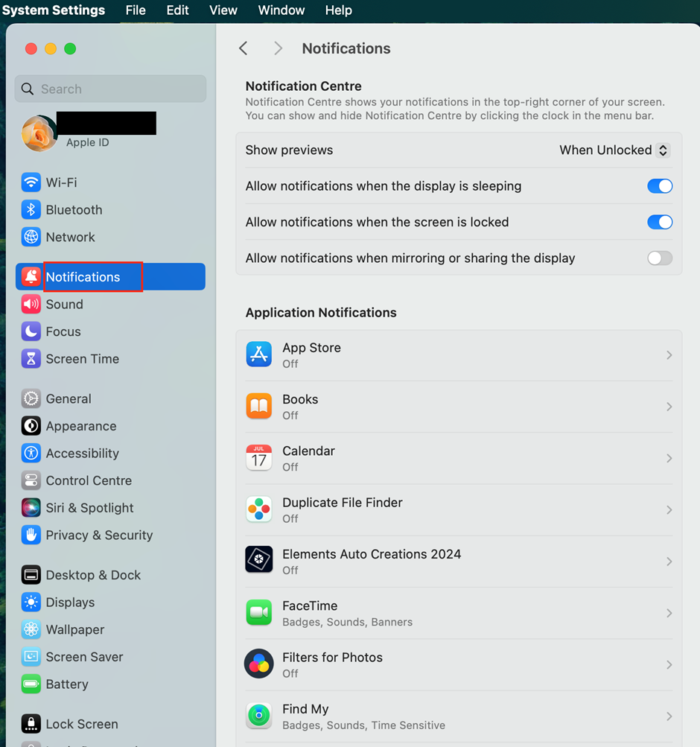Go back with the left arrow
The image size is (700, 747).
[244, 48]
